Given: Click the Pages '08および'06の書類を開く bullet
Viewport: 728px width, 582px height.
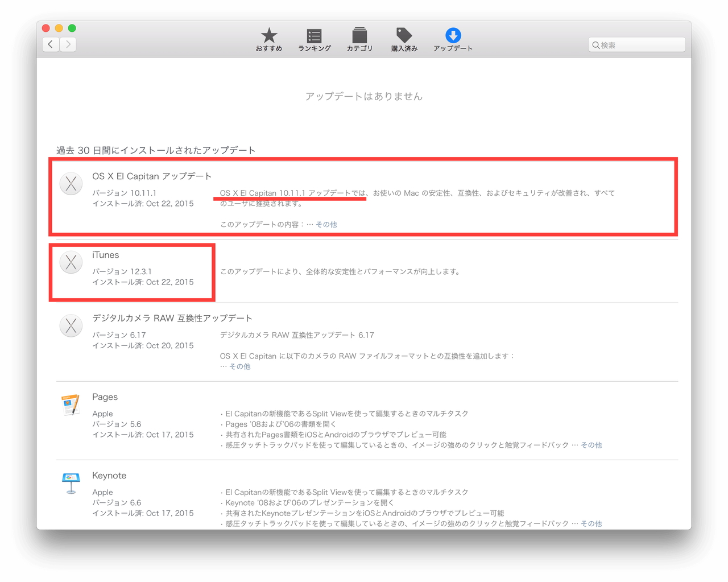Looking at the screenshot, I should 278,424.
